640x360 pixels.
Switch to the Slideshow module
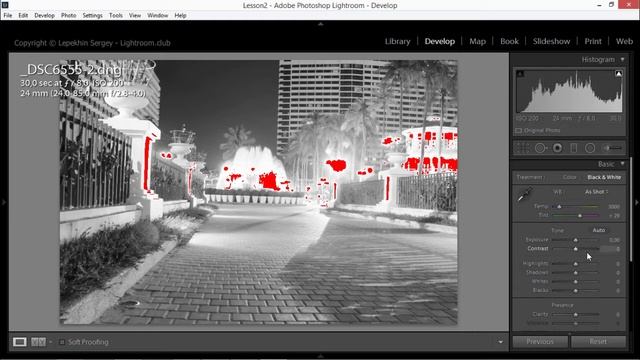click(551, 41)
